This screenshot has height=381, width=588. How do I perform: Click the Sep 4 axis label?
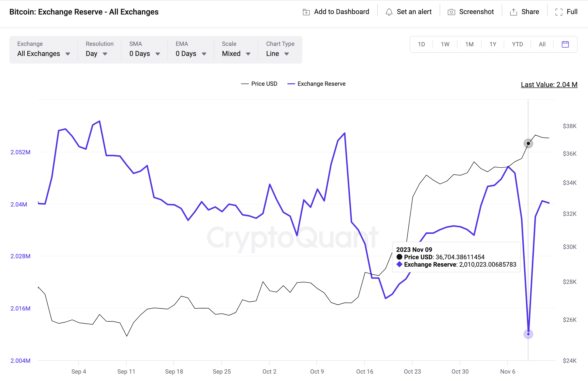pyautogui.click(x=79, y=371)
